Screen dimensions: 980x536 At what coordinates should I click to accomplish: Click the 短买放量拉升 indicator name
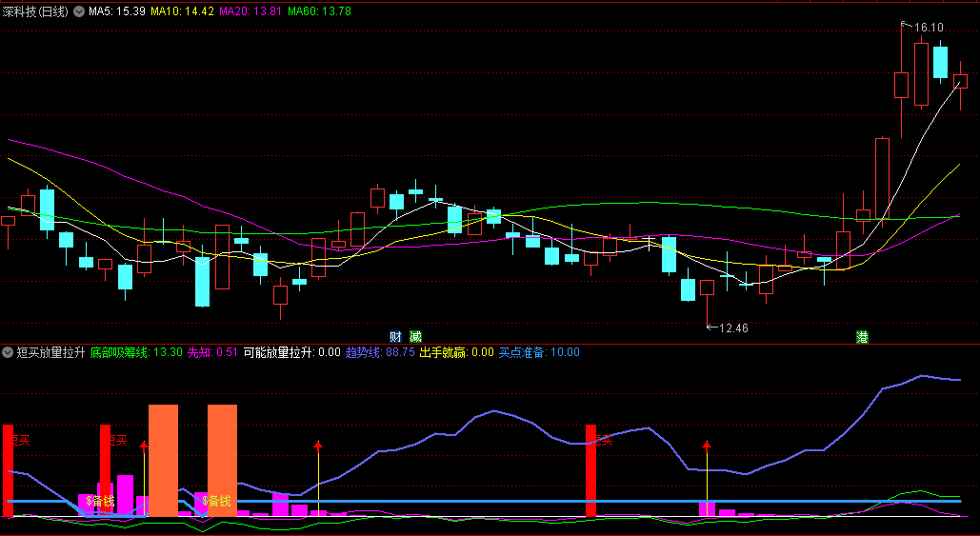tap(50, 352)
